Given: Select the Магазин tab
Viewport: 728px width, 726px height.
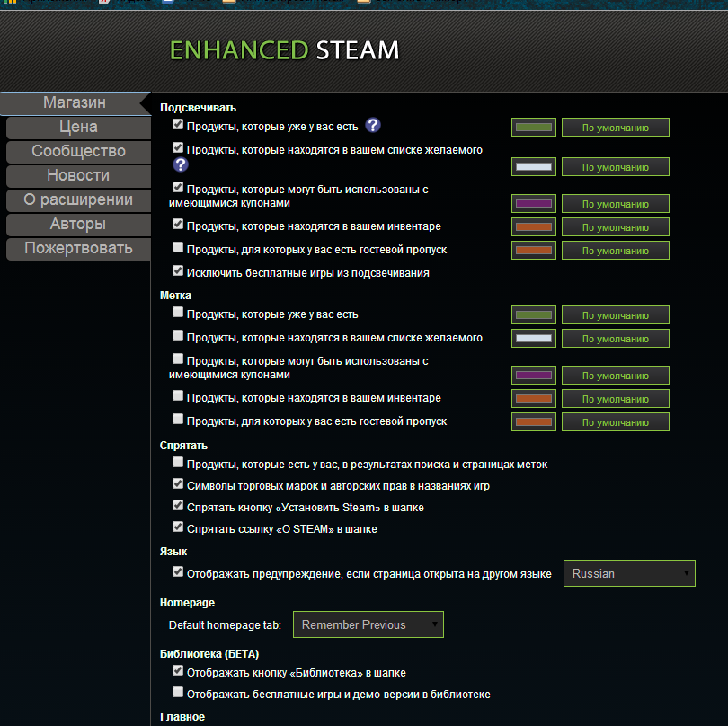Looking at the screenshot, I should [x=75, y=103].
